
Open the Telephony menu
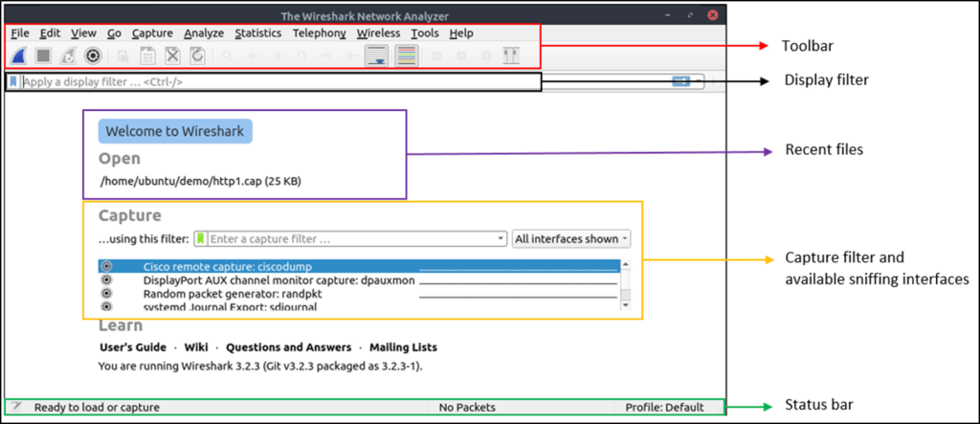coord(319,33)
